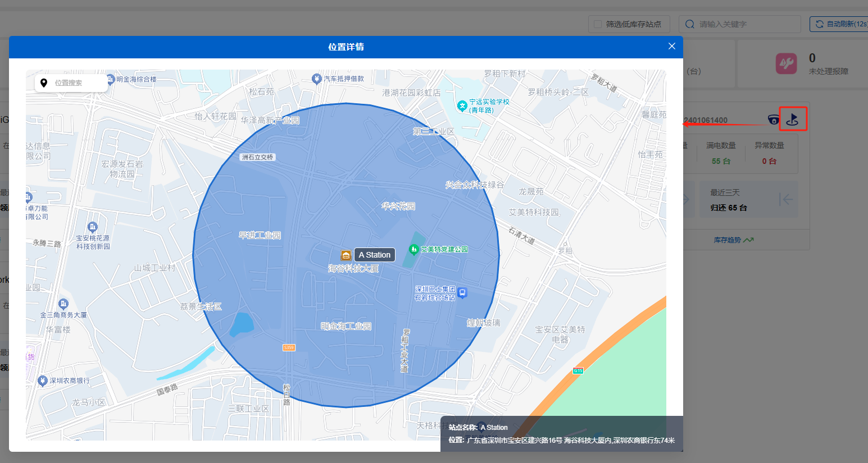Toggle the 筛选低库存站点 checkbox

(598, 24)
